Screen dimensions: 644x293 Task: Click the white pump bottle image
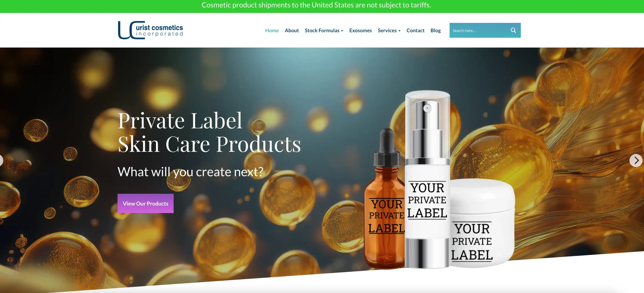pos(427,179)
